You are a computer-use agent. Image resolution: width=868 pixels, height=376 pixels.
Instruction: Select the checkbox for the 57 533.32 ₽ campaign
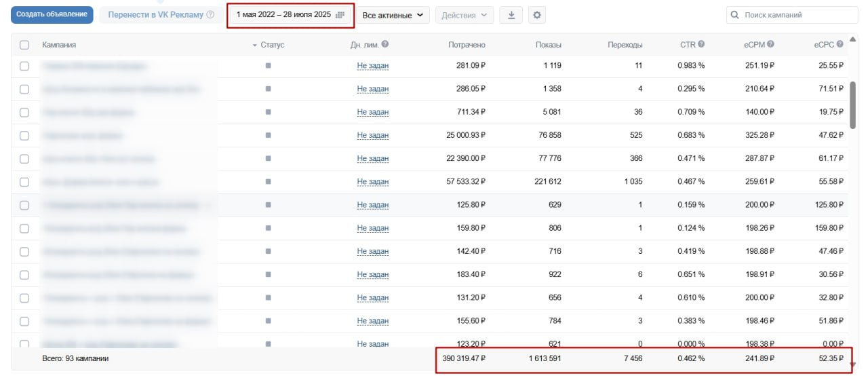tap(24, 182)
